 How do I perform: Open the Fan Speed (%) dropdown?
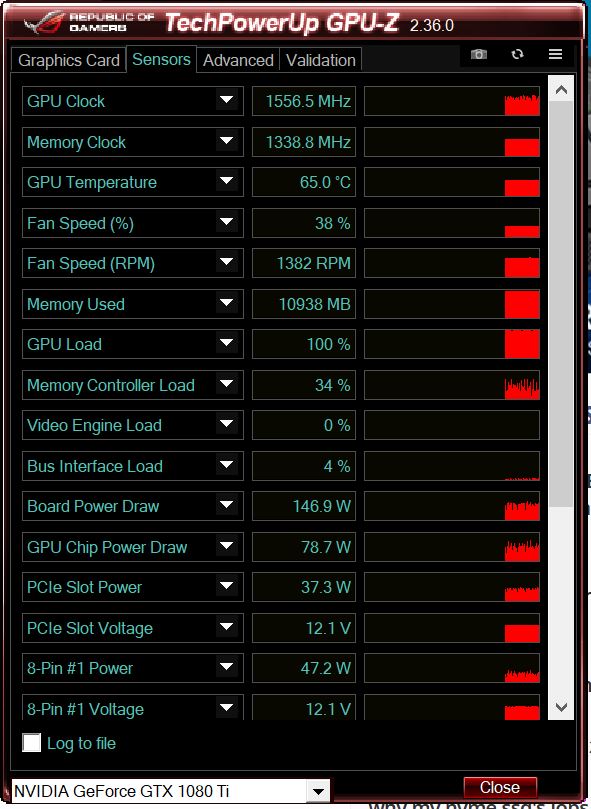(227, 223)
